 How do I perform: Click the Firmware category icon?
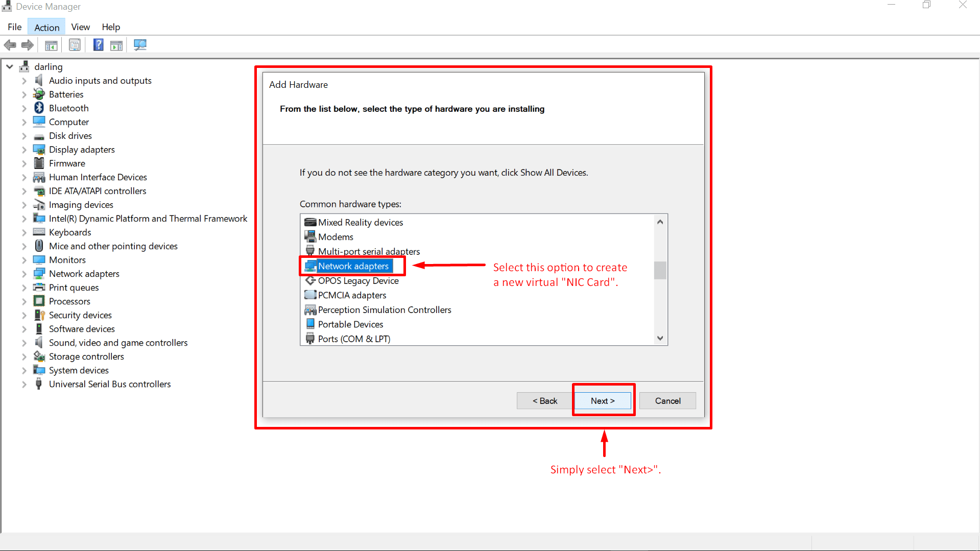pos(39,163)
